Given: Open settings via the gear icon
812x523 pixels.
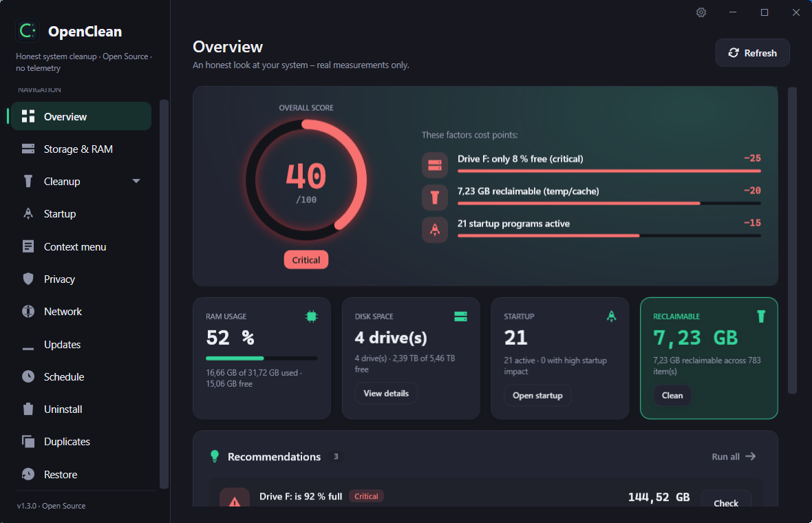Looking at the screenshot, I should point(701,12).
